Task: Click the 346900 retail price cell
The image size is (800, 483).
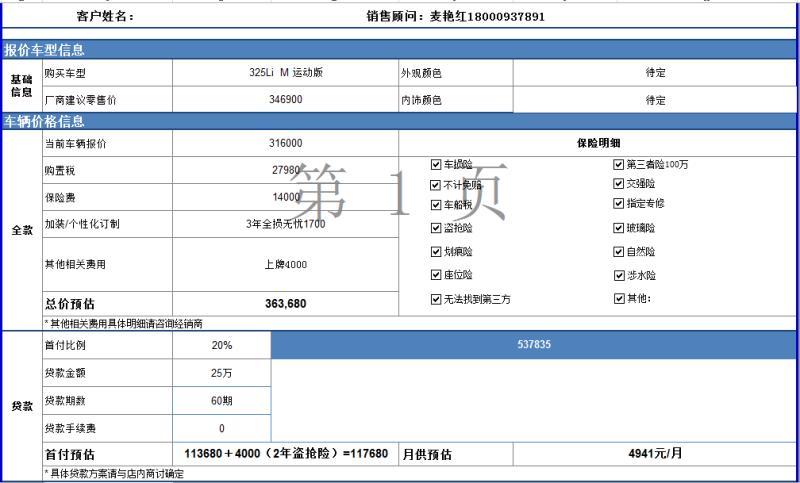Action: coord(286,99)
